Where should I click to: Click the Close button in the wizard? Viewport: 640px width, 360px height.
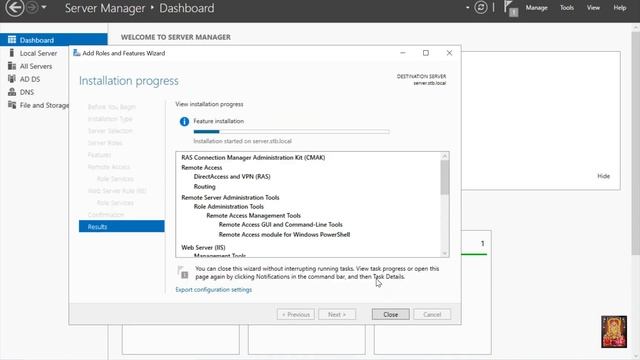[391, 314]
